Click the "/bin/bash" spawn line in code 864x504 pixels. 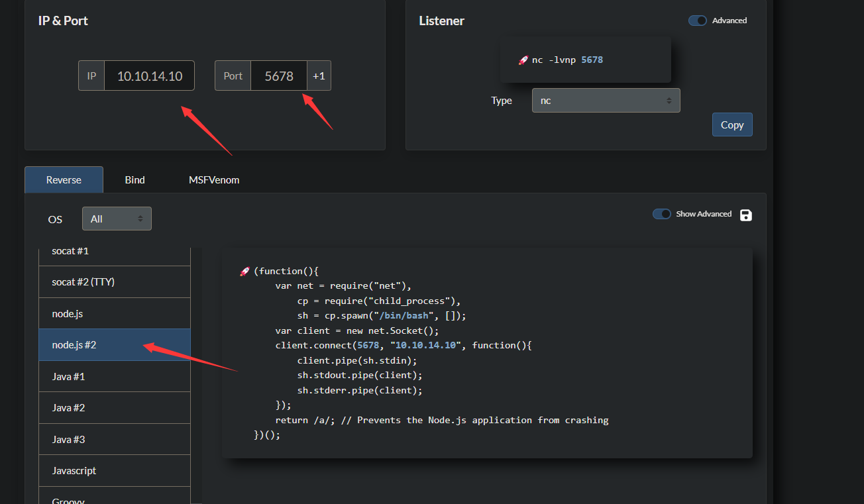click(x=382, y=316)
